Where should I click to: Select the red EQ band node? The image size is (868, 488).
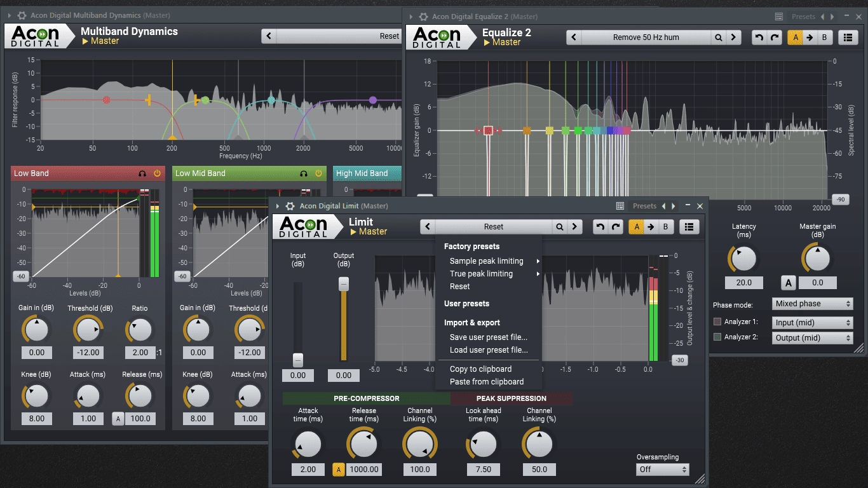coord(488,130)
